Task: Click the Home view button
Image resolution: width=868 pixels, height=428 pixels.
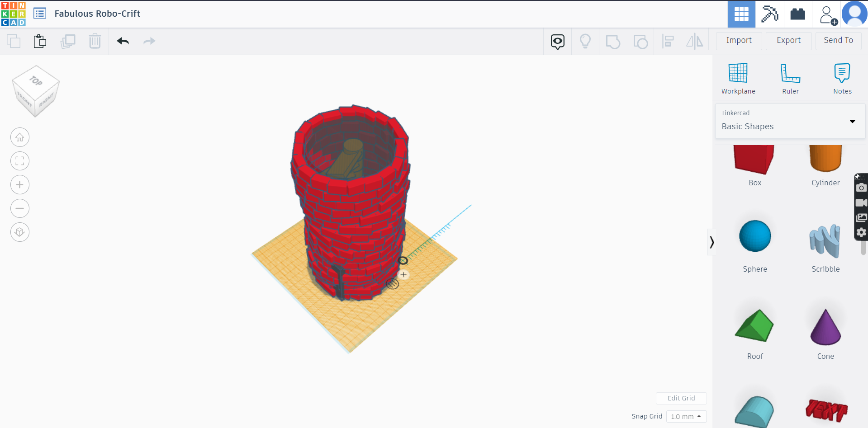Action: click(20, 137)
